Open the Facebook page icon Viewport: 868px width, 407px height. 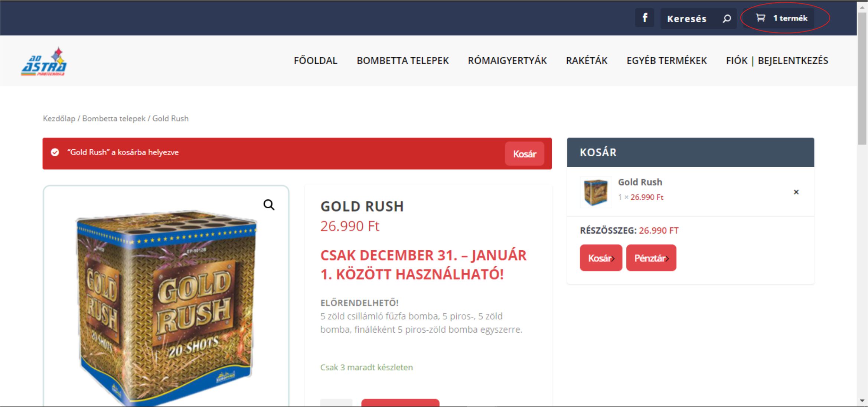point(645,18)
